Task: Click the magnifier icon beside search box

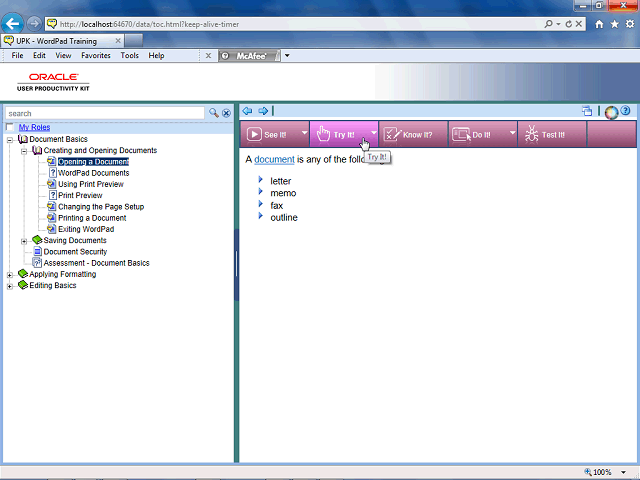Action: (x=213, y=113)
